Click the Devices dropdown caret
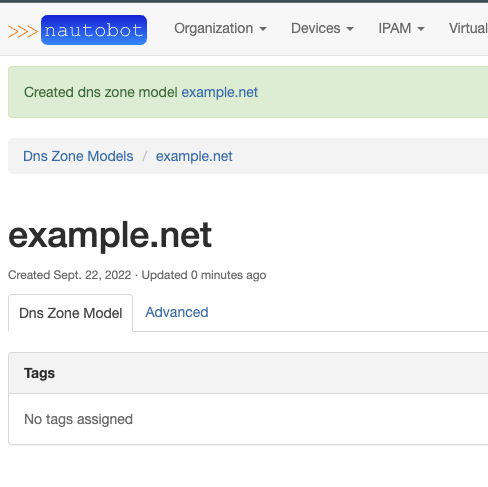Screen dimensions: 488x487 (350, 29)
